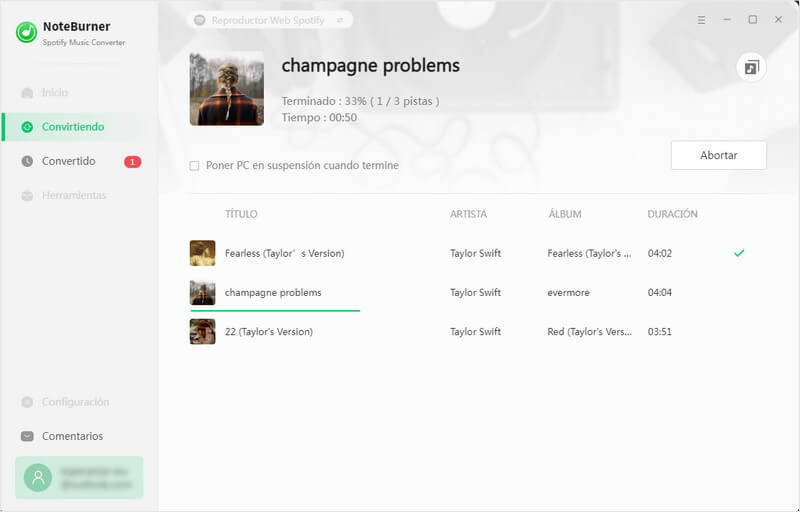The width and height of the screenshot is (800, 512).
Task: Click the user avatar icon
Action: tap(38, 477)
